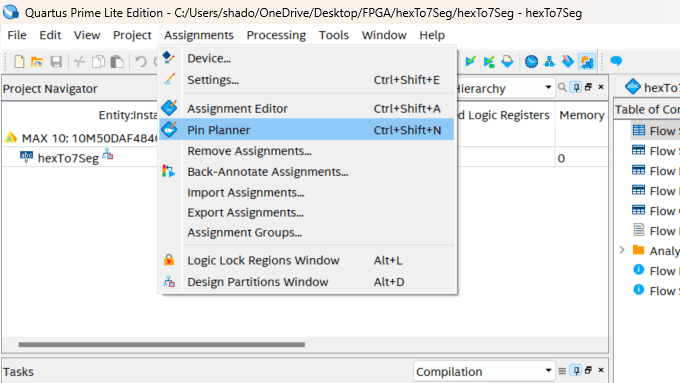Select the last Flow info item in Table of Contents
This screenshot has width=680, height=383.
point(656,291)
